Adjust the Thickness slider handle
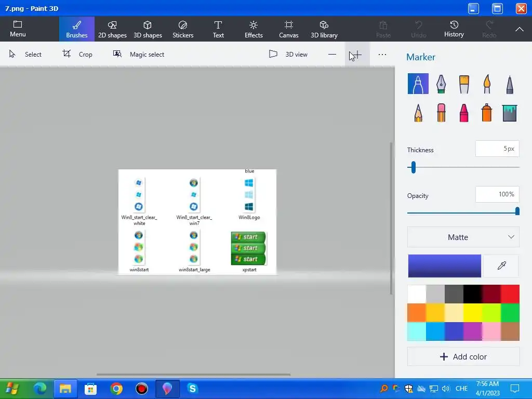 pyautogui.click(x=413, y=167)
